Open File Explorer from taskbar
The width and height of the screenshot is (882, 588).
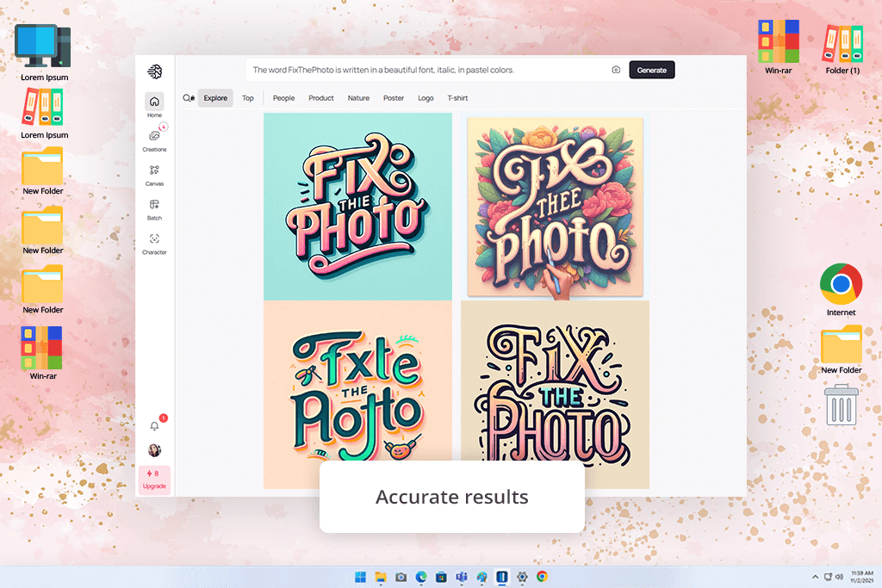[381, 577]
